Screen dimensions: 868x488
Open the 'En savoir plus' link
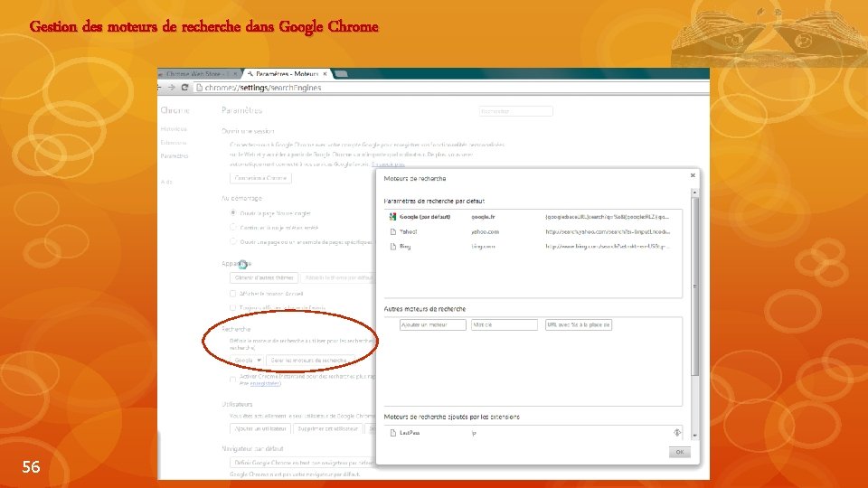(x=388, y=164)
